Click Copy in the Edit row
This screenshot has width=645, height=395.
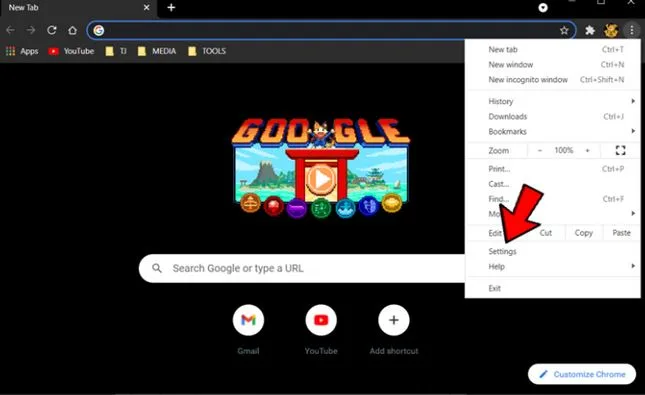point(584,233)
